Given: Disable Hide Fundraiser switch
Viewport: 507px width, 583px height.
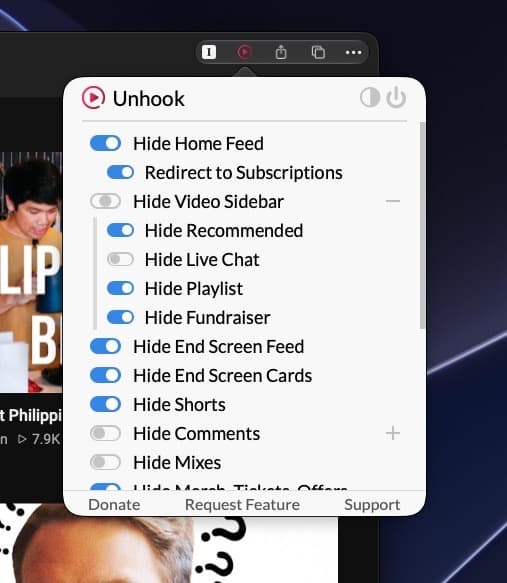Looking at the screenshot, I should [x=120, y=317].
